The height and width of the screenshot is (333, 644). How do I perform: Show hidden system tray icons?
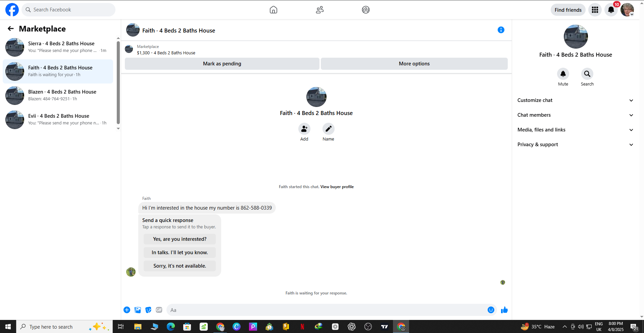pos(565,327)
